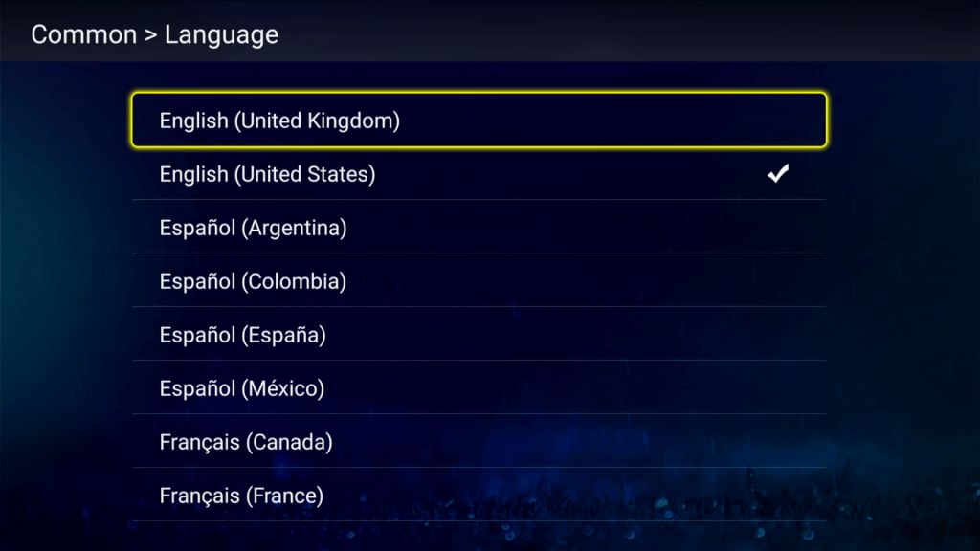Select the currently checked language row
The width and height of the screenshot is (980, 551).
[479, 175]
